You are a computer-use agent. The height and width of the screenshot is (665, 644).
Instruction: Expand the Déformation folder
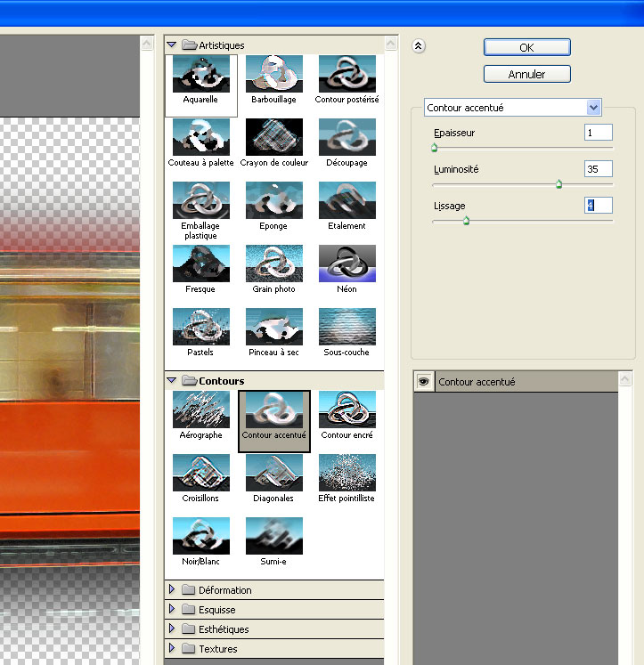172,589
